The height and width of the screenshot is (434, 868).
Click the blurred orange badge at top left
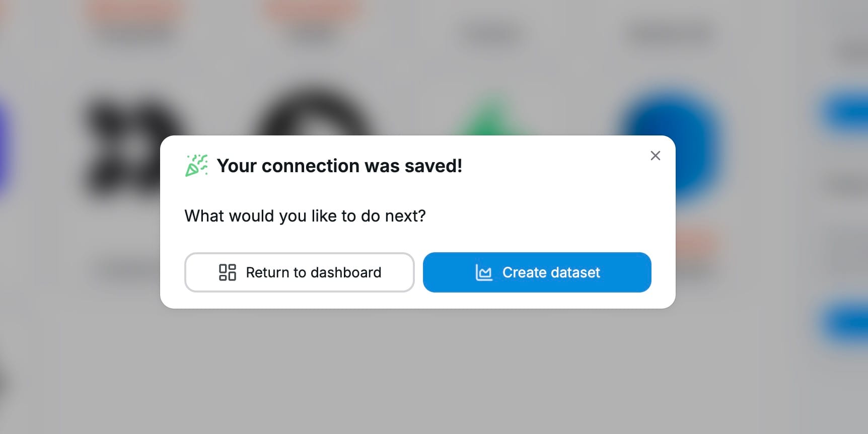pyautogui.click(x=132, y=10)
